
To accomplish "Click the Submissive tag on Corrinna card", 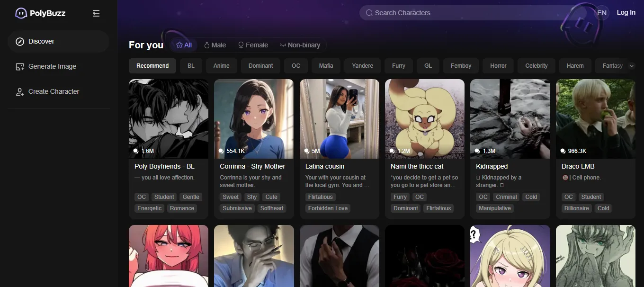I will click(x=237, y=208).
